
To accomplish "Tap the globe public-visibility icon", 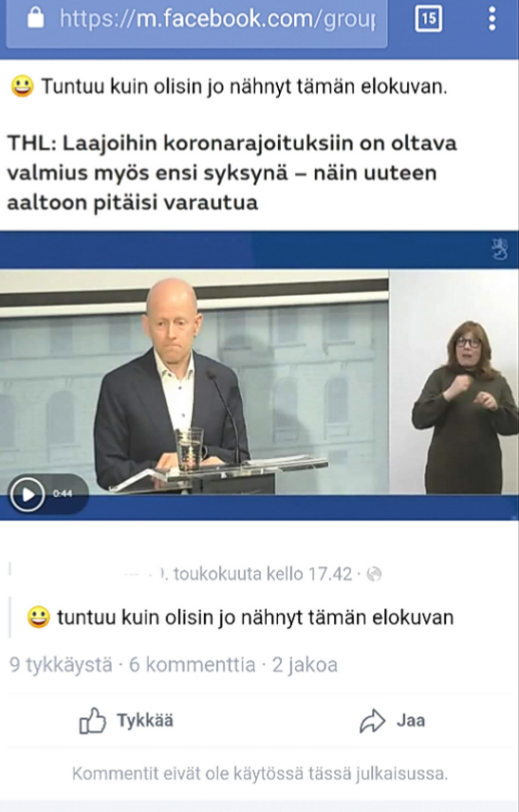I will point(374,574).
